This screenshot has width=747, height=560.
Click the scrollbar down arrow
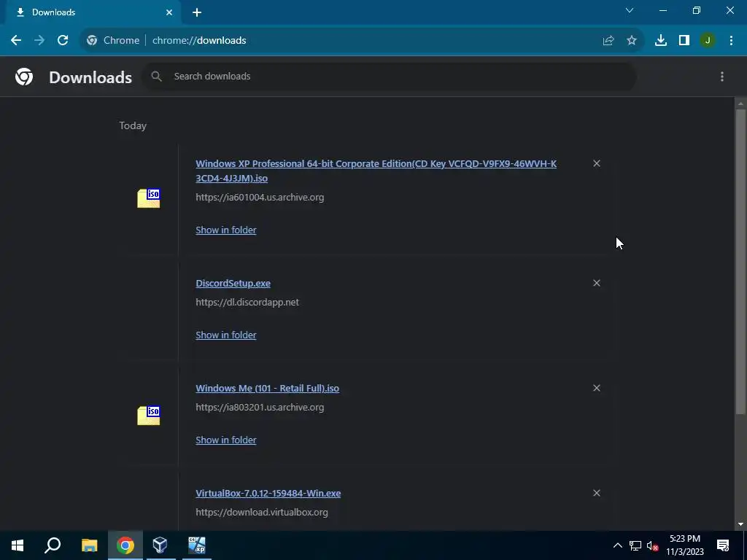coord(740,525)
